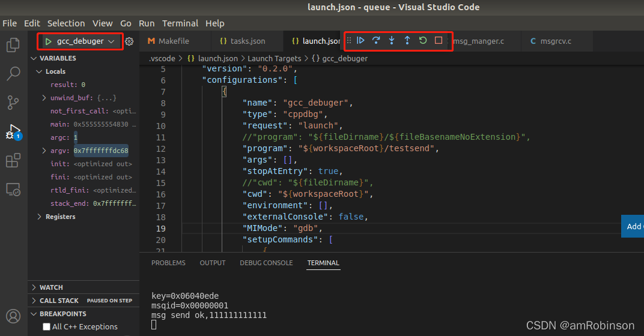644x336 pixels.
Task: Open the File menu
Action: [10, 23]
